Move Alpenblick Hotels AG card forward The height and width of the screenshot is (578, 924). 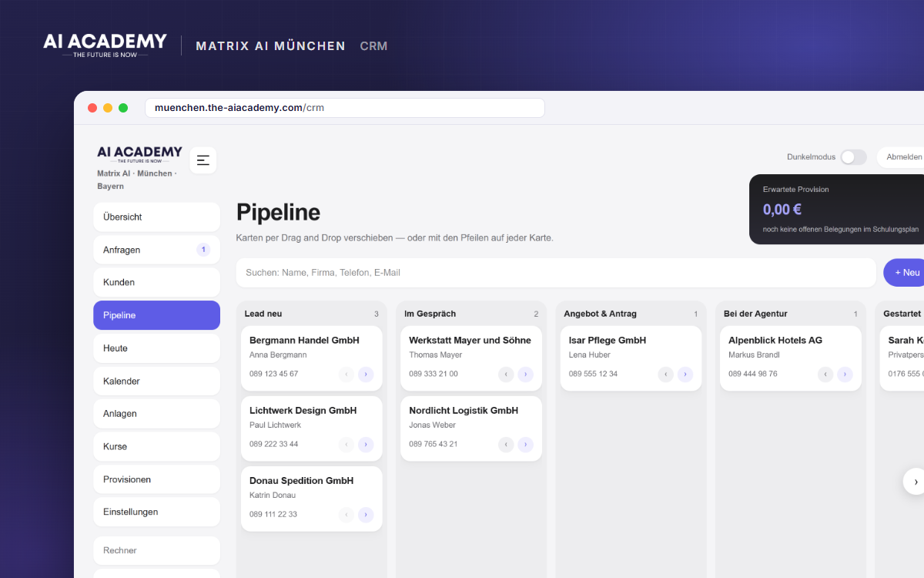tap(845, 375)
